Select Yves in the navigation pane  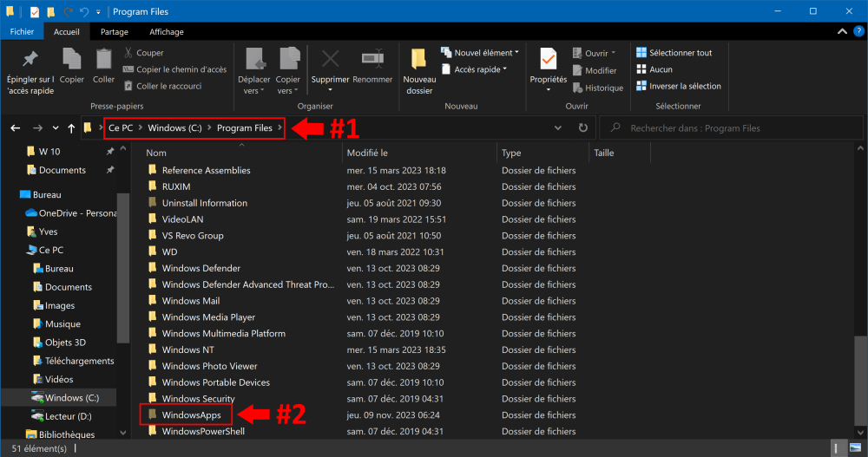pyautogui.click(x=42, y=232)
